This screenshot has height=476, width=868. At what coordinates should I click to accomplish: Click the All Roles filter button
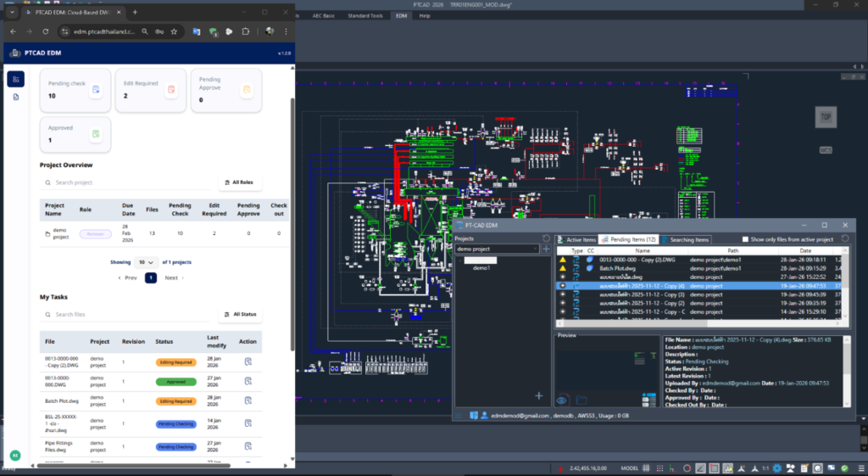coord(240,182)
